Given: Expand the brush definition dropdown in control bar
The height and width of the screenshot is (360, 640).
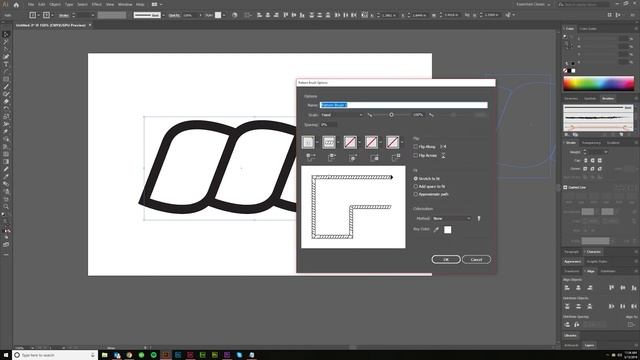Looking at the screenshot, I should point(163,15).
